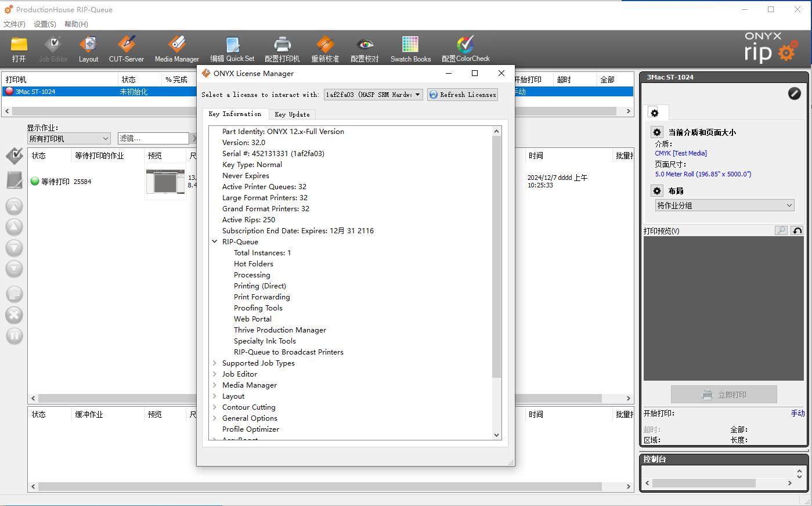Select the 3Mac ST-1024 row in the printer list
The image size is (812, 506).
tap(317, 92)
